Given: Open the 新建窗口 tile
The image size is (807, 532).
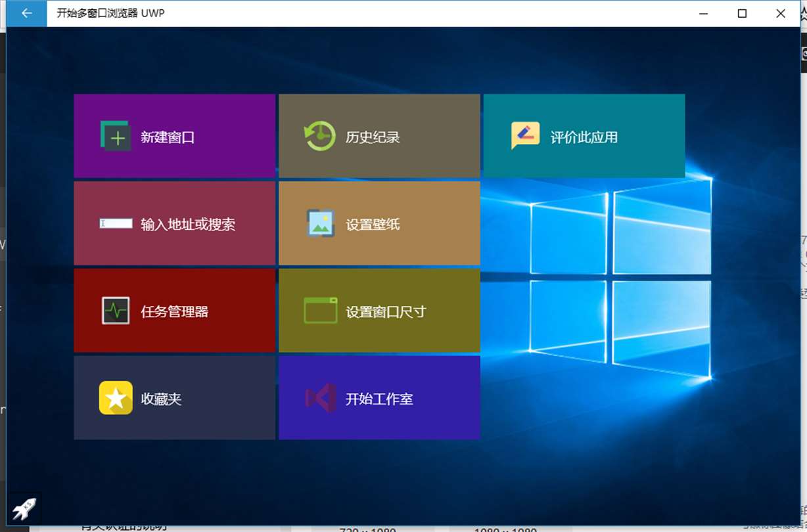Looking at the screenshot, I should coord(174,136).
